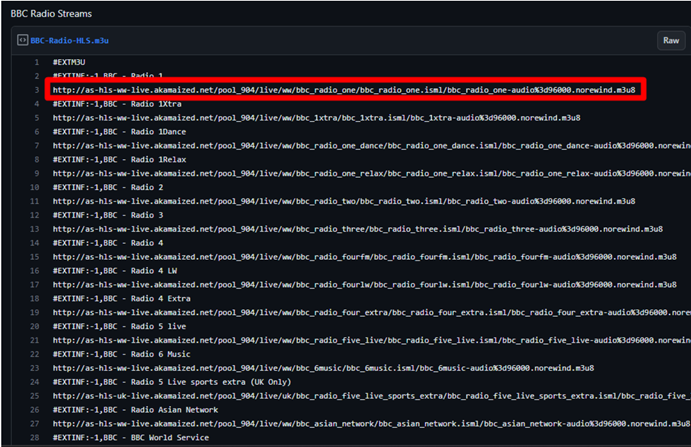Click the bbc_radio_fourfm stream URL

pyautogui.click(x=365, y=257)
